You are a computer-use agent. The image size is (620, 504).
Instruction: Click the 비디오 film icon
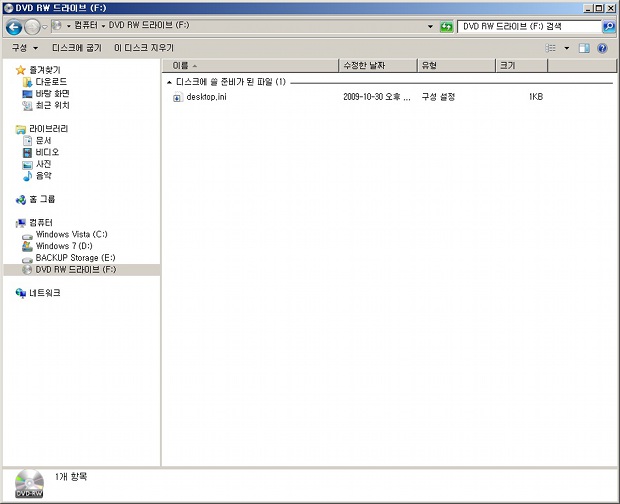pyautogui.click(x=27, y=153)
